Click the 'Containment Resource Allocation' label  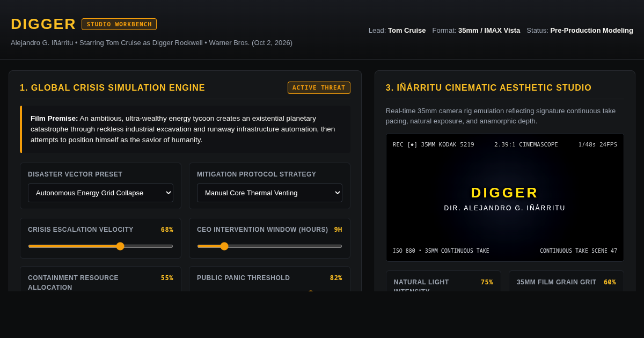[73, 283]
